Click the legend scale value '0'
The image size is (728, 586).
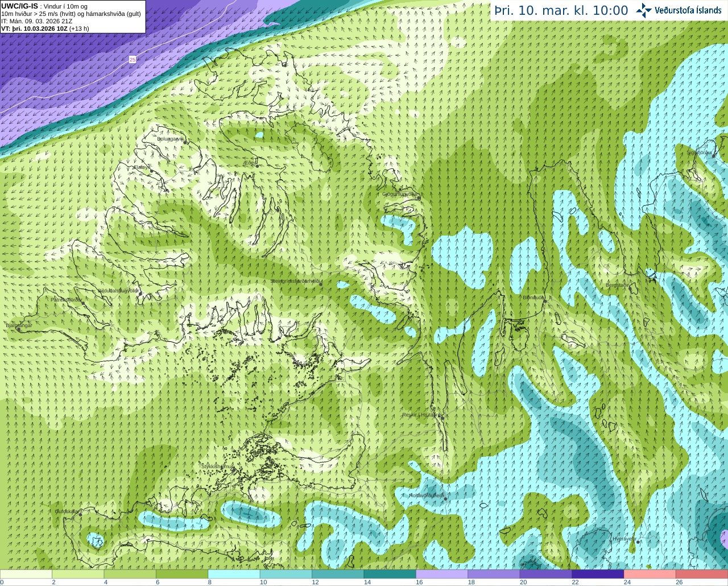(x=2, y=582)
